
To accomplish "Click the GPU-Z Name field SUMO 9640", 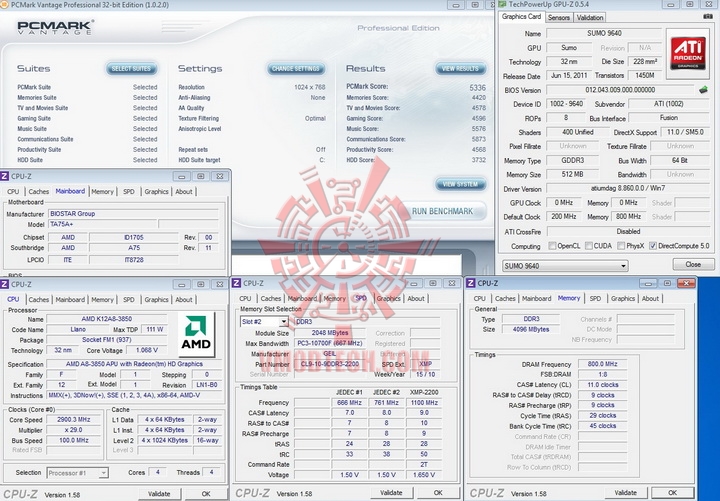I will coord(604,34).
